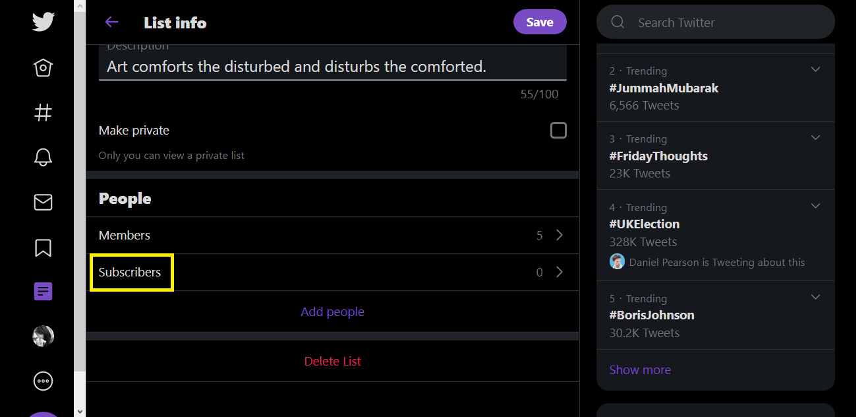Click the "6,566 Tweets" count
The height and width of the screenshot is (417, 868).
pos(644,106)
